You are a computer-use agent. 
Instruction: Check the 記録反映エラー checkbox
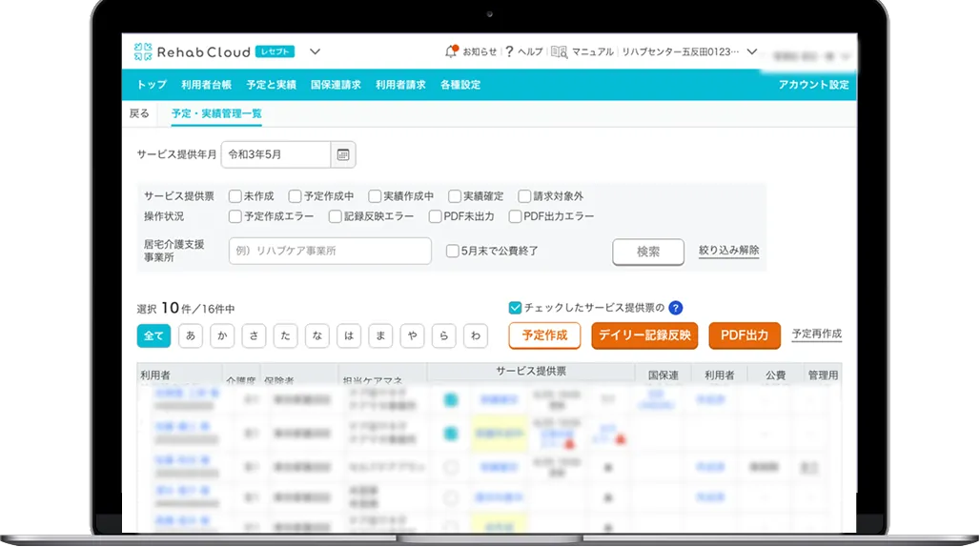335,216
